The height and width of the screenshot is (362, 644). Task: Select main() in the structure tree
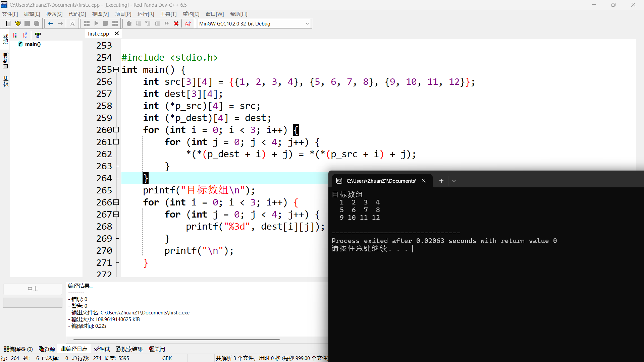[33, 44]
